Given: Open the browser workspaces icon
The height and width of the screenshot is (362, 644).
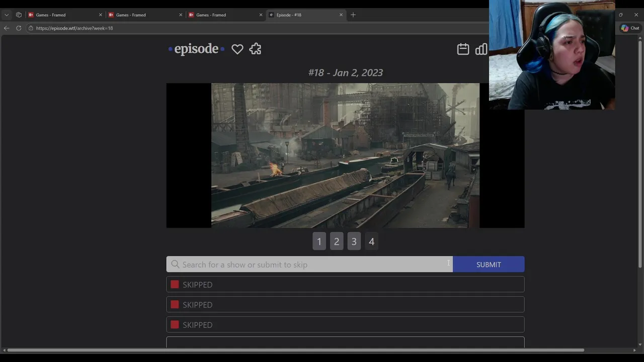Looking at the screenshot, I should (x=19, y=15).
